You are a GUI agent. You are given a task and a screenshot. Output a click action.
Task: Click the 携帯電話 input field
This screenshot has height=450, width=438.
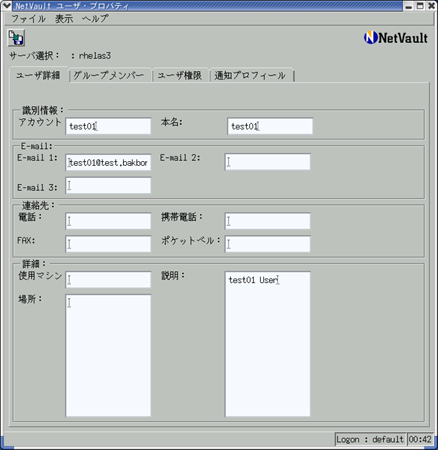268,221
